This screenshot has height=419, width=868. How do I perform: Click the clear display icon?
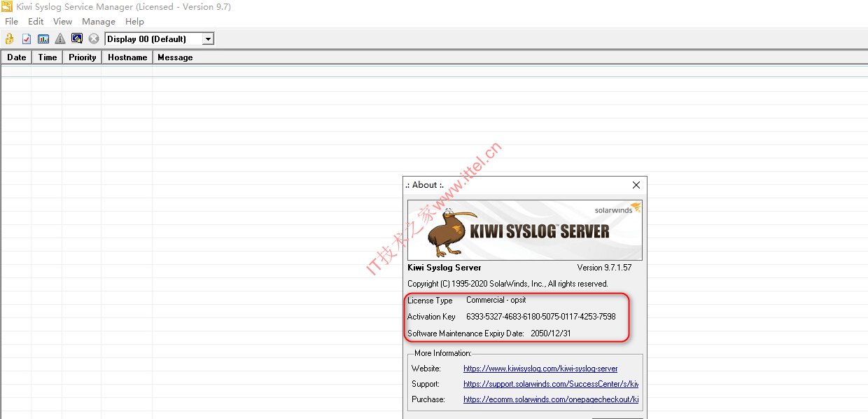[77, 39]
